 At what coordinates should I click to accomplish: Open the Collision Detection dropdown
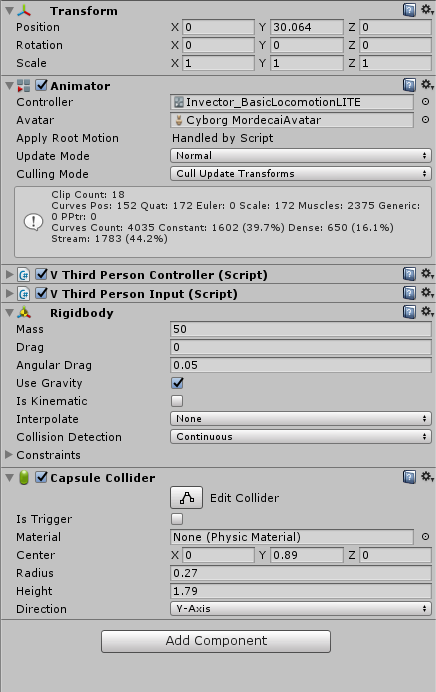[x=301, y=436]
